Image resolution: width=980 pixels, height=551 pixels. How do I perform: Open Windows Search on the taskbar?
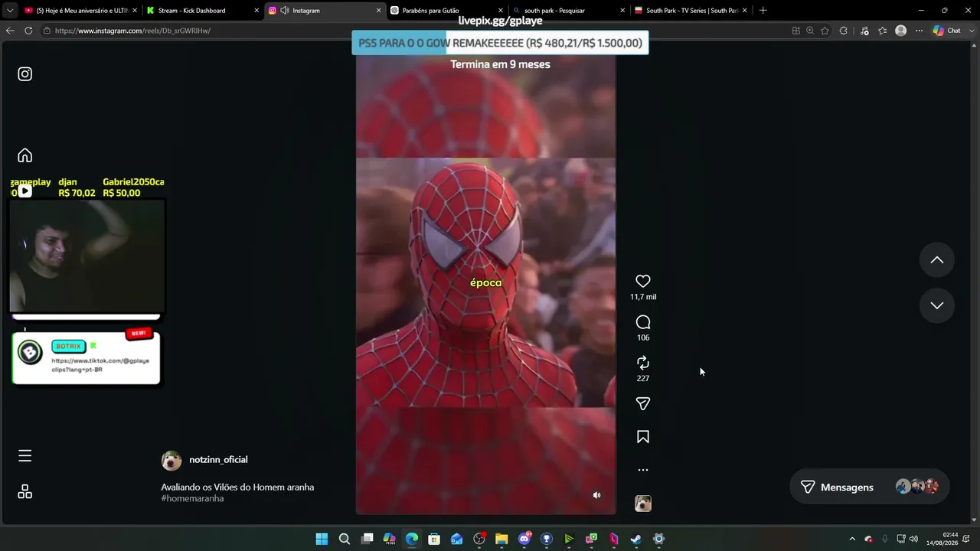[x=345, y=539]
